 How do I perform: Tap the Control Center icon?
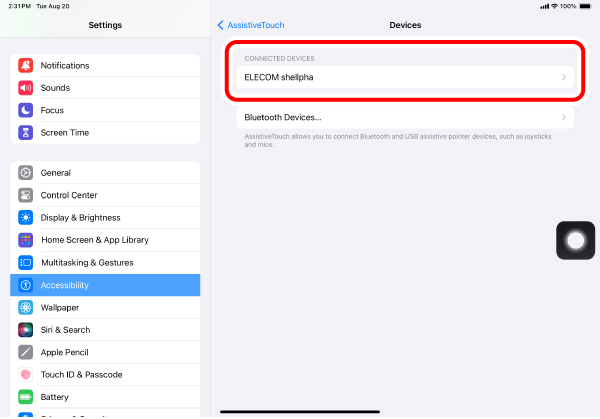(x=26, y=195)
